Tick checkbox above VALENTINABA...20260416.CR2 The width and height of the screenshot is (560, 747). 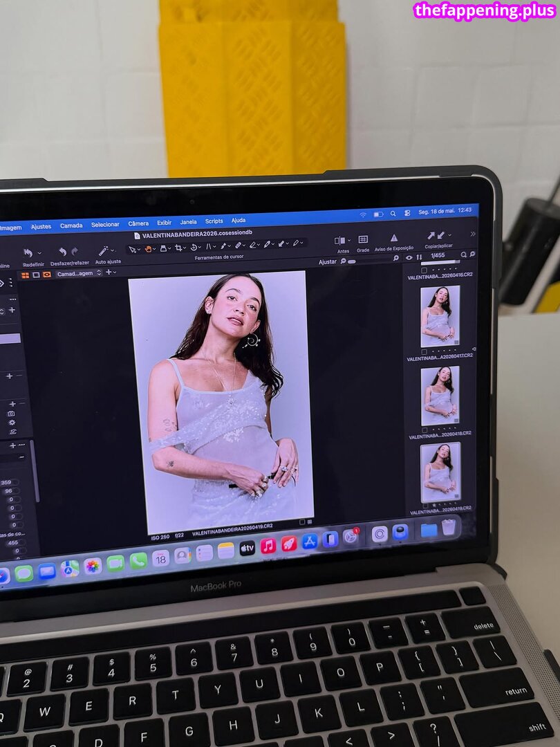coord(424,270)
